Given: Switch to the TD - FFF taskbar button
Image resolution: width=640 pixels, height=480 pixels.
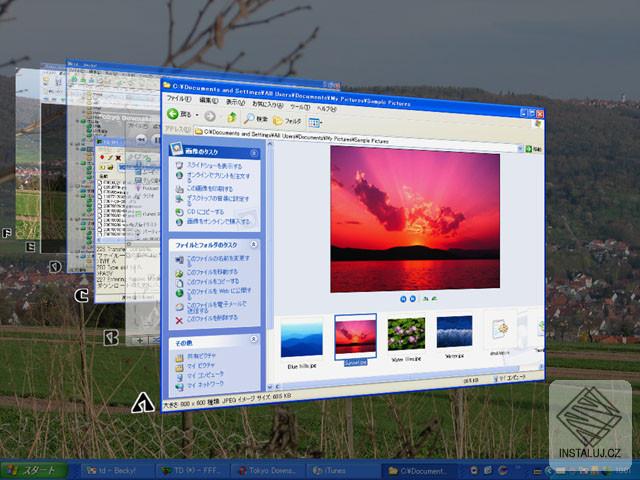Looking at the screenshot, I should coord(193,470).
